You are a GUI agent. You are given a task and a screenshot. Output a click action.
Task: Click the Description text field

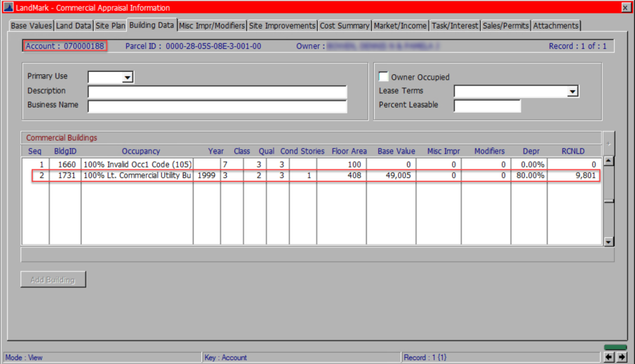[x=217, y=91]
